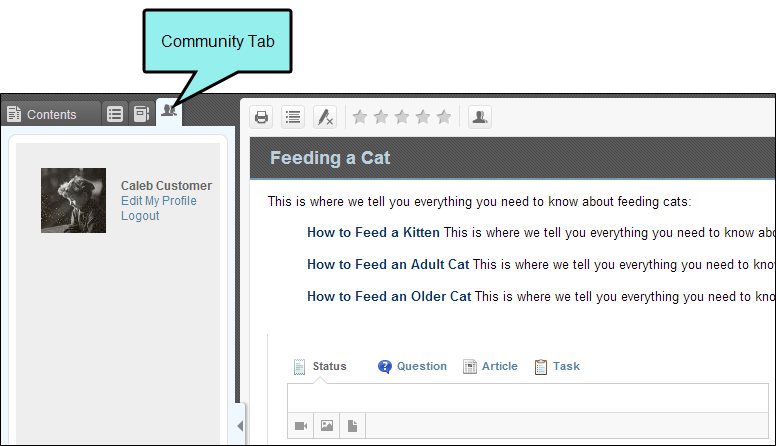Image resolution: width=776 pixels, height=446 pixels.
Task: Switch to the Index tab icon
Action: click(x=115, y=114)
